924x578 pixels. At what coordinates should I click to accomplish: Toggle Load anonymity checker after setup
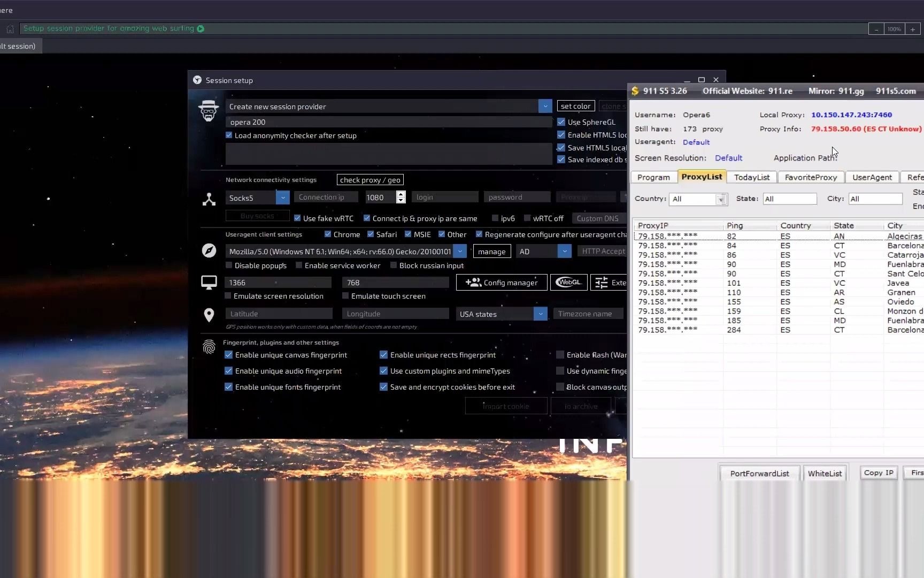pos(229,135)
